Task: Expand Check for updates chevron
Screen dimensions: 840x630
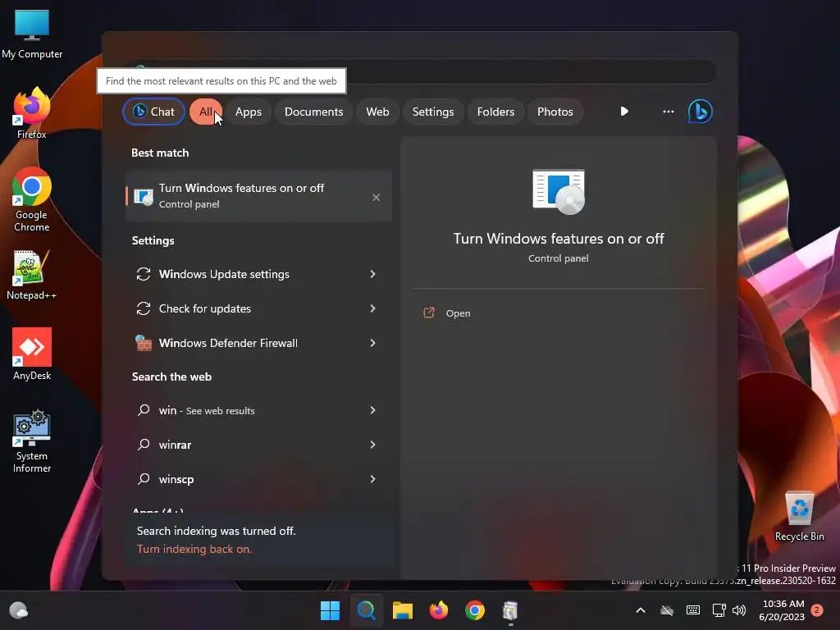Action: (x=372, y=308)
